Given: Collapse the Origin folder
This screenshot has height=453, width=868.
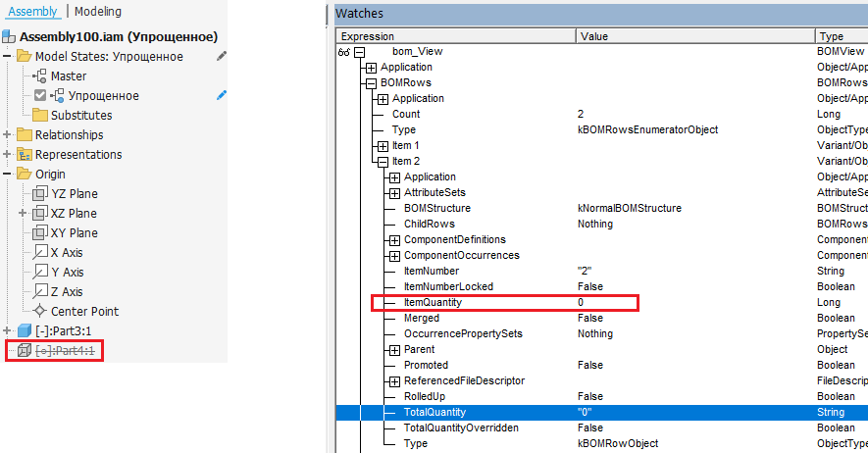Looking at the screenshot, I should coord(7,175).
